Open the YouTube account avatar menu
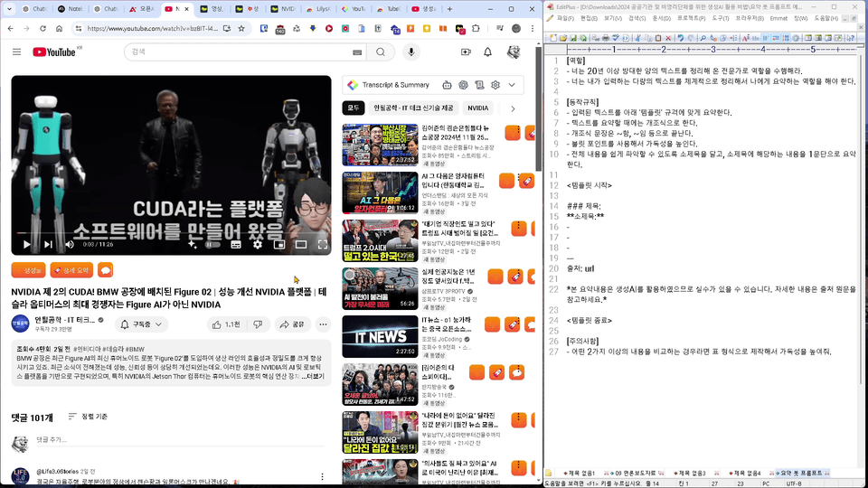 click(x=514, y=52)
